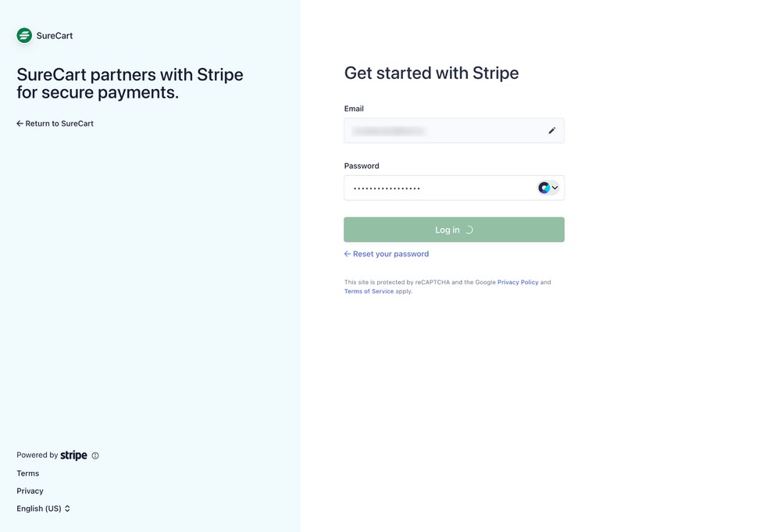Open the Terms of Service link
The height and width of the screenshot is (532, 781).
(x=369, y=291)
